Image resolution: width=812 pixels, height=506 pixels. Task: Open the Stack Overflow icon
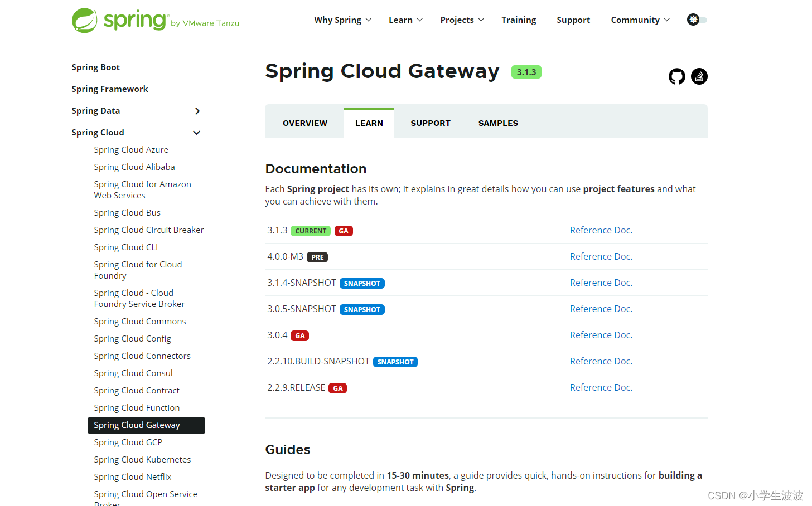tap(699, 76)
